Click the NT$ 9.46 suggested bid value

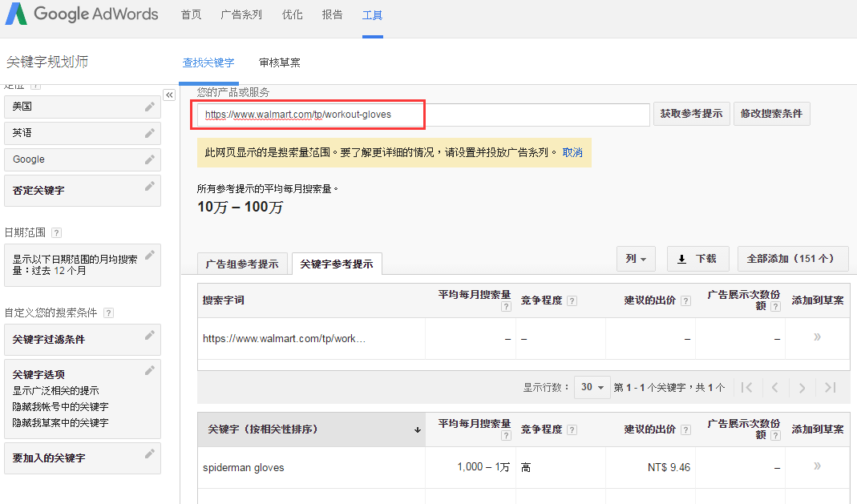669,467
